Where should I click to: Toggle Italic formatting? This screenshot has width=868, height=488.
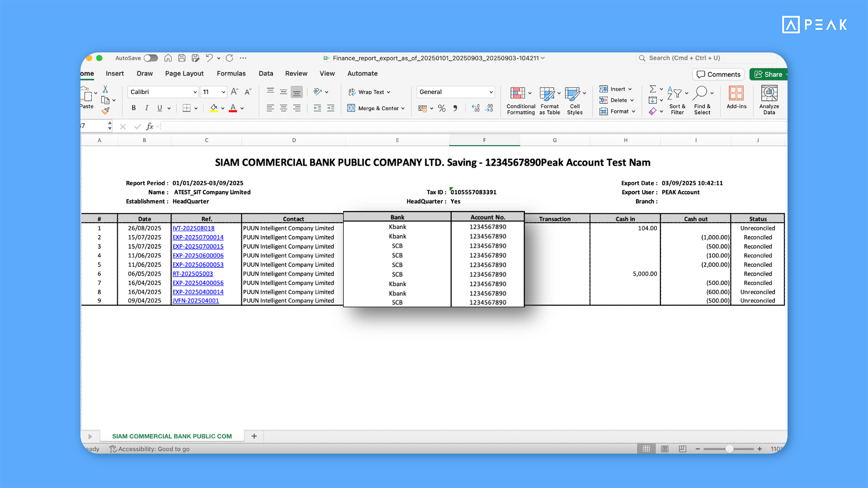click(x=146, y=108)
